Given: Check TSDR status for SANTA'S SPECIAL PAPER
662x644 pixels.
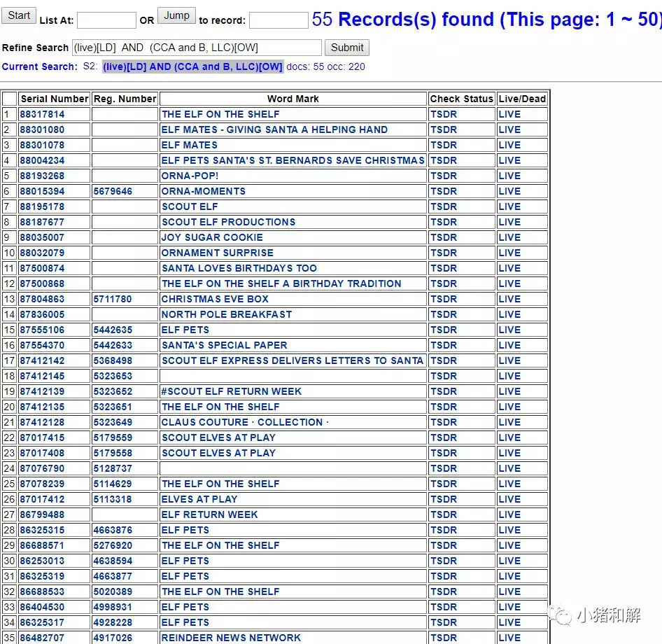Looking at the screenshot, I should pyautogui.click(x=443, y=345).
